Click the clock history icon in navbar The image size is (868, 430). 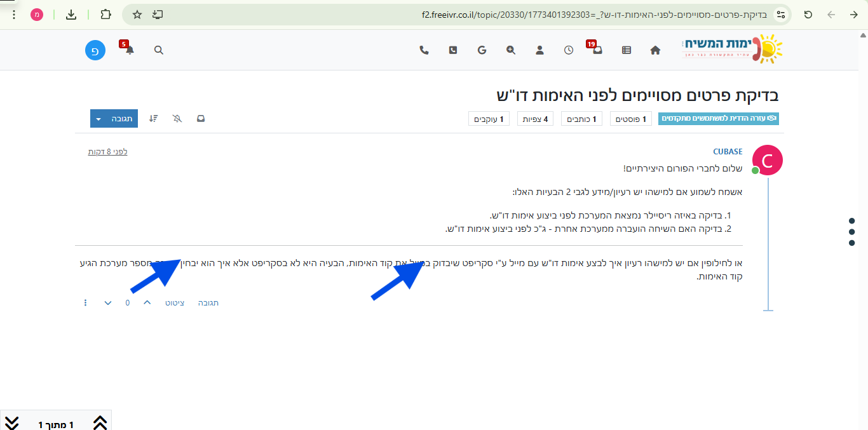[x=568, y=50]
